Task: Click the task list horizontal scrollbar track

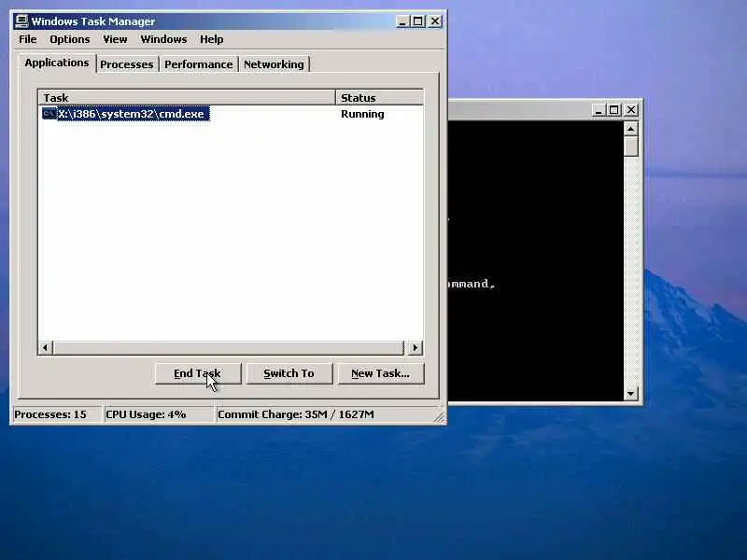Action: pyautogui.click(x=229, y=347)
